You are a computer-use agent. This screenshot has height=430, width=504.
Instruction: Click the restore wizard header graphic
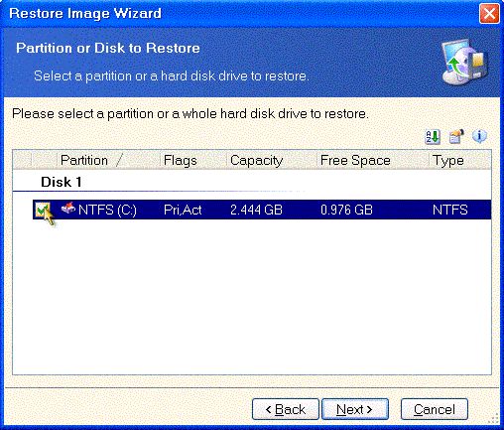point(464,62)
